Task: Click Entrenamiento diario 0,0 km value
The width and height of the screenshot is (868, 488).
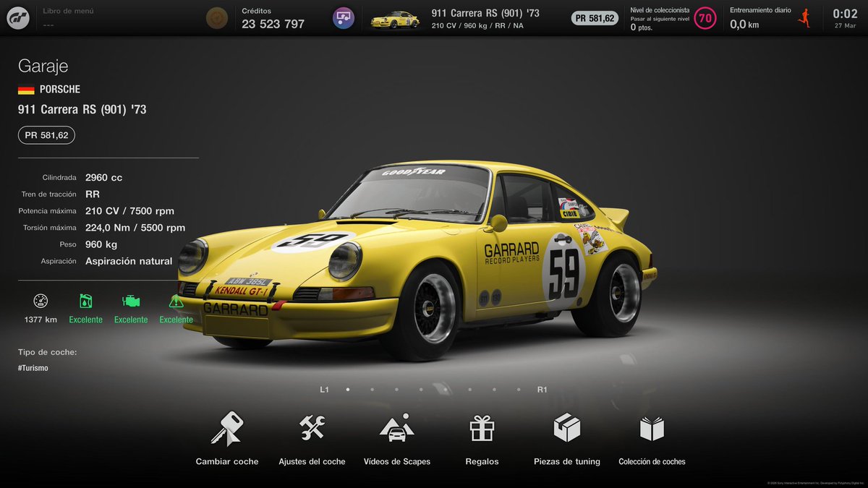Action: tap(744, 25)
